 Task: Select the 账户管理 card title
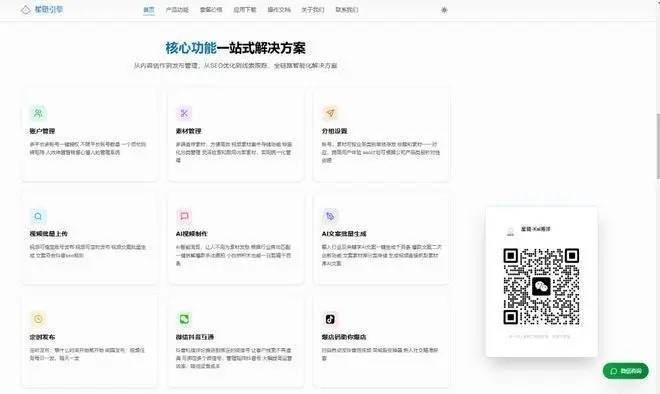[42, 131]
